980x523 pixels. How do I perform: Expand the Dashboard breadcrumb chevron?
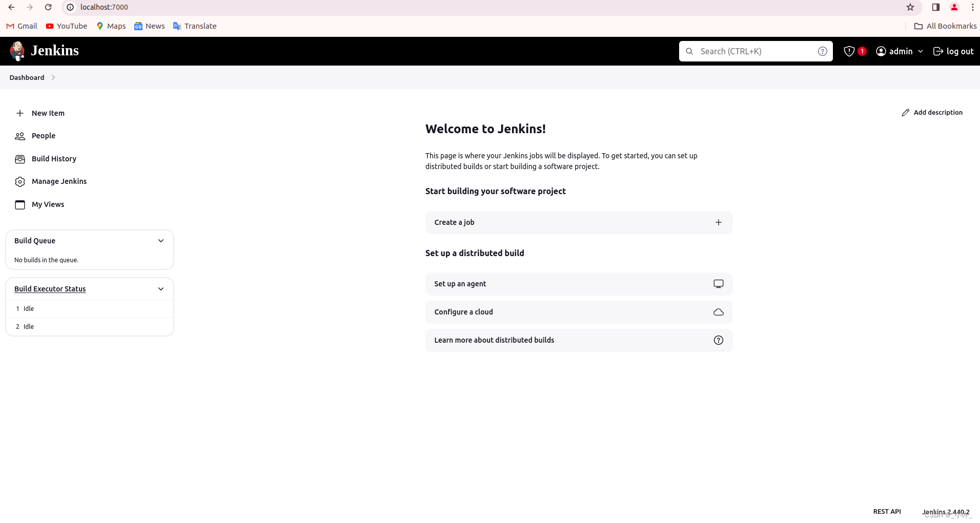pyautogui.click(x=53, y=77)
